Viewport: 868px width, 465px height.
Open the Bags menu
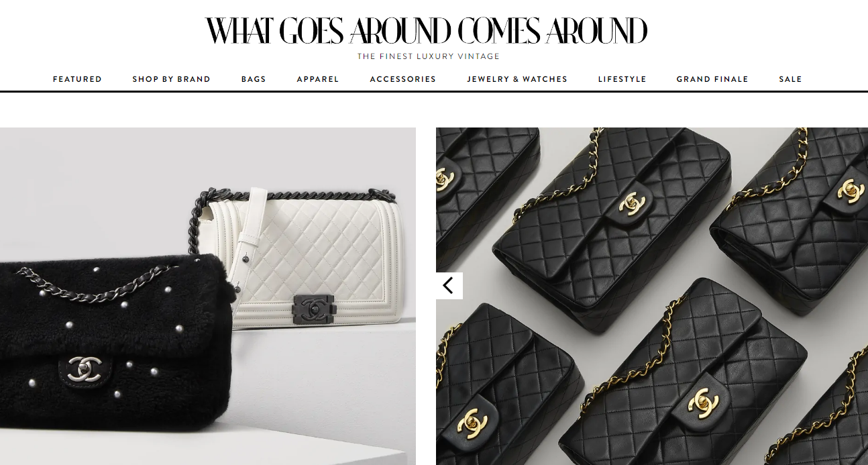click(x=254, y=79)
